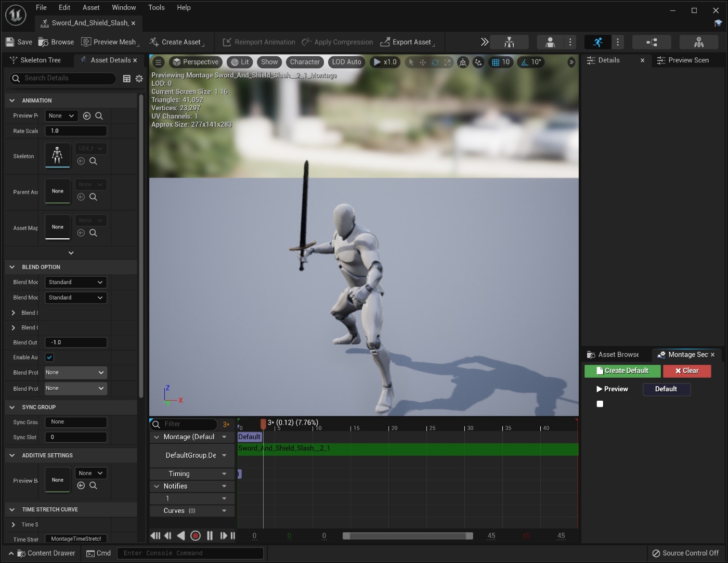
Task: Open the Blend Mode Standard dropdown
Action: click(75, 282)
